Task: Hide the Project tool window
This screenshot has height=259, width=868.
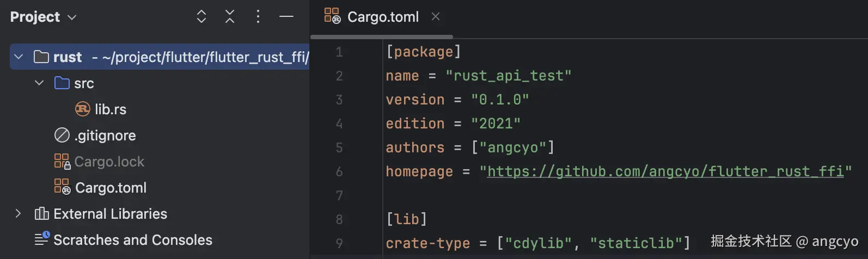Action: [x=286, y=17]
